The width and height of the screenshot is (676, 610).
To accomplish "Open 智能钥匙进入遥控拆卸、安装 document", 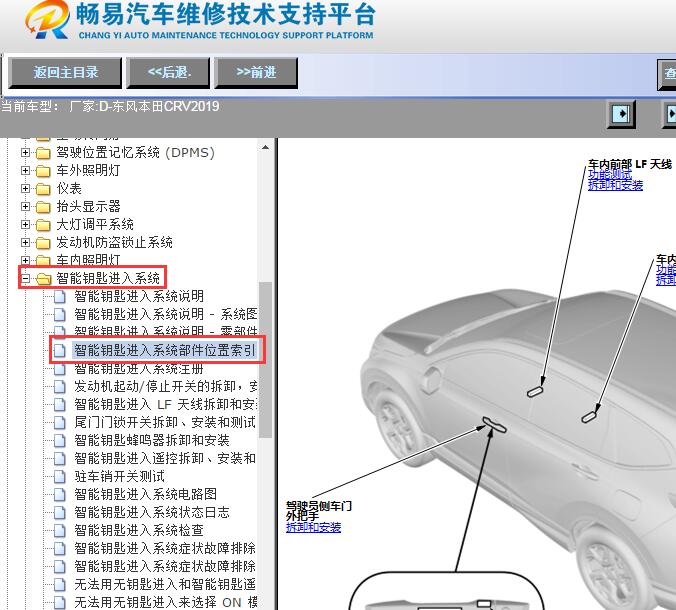I will [165, 458].
